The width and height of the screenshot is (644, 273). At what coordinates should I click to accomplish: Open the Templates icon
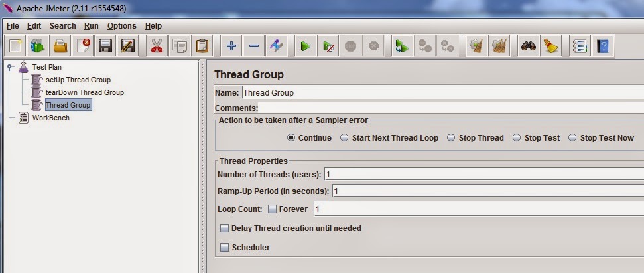tap(37, 46)
